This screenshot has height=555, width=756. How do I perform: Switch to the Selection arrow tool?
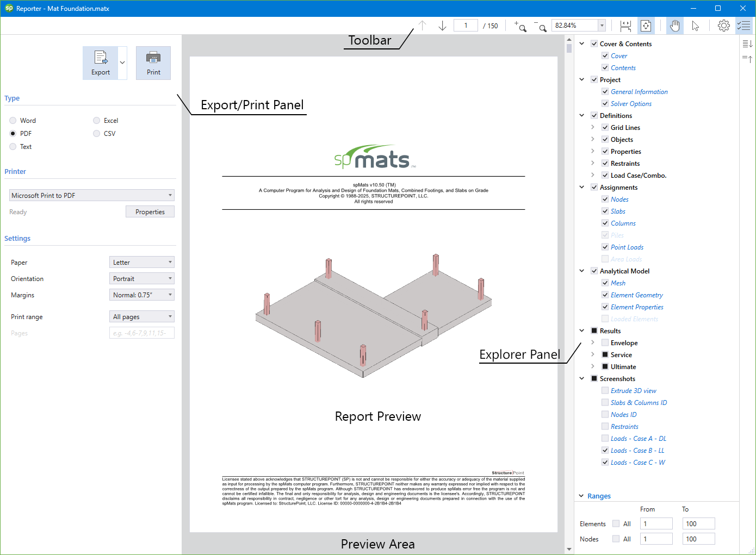coord(696,26)
